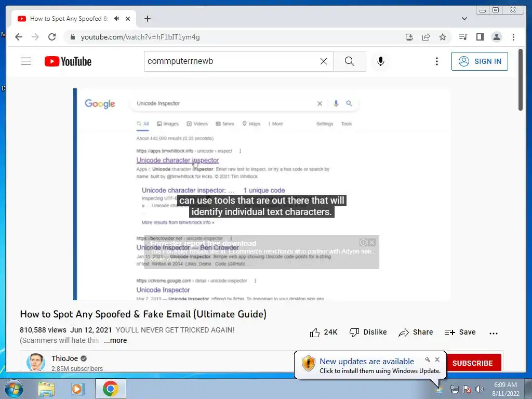
Task: Click the share this page icon
Action: (x=426, y=37)
